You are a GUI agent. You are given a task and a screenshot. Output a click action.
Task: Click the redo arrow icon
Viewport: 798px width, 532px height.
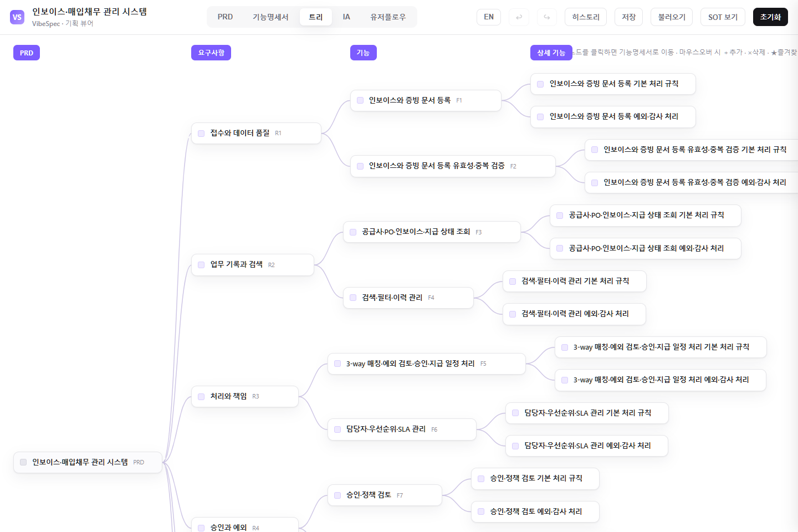(x=546, y=17)
